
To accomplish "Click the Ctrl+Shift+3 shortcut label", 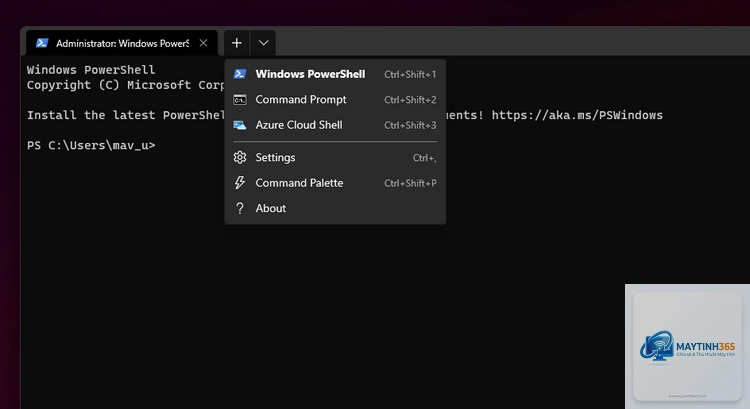I will (410, 125).
